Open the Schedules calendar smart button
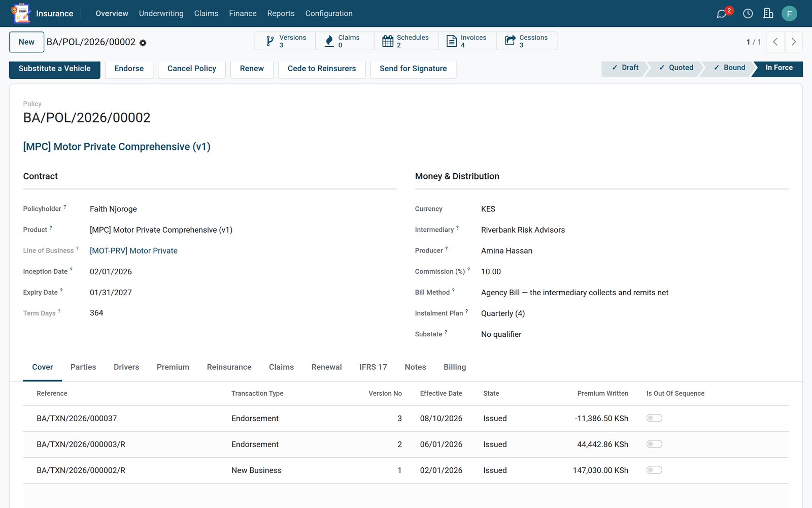Viewport: 812px width, 508px height. click(406, 41)
